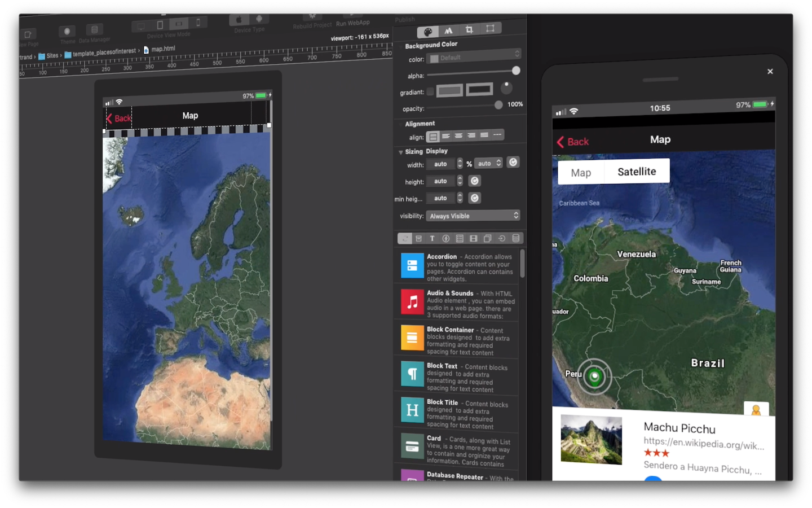Adjust the alpha slider handle

pyautogui.click(x=516, y=71)
